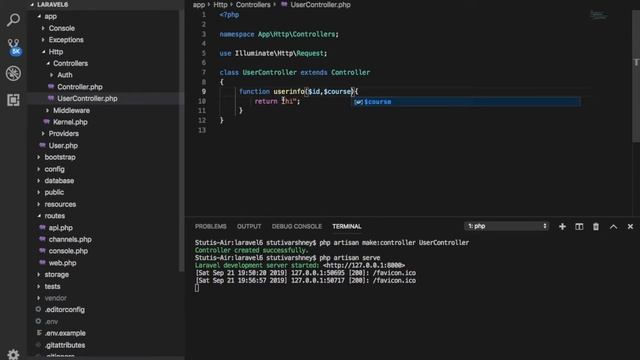This screenshot has height=360, width=640.
Task: Open Controller.php in the explorer
Action: click(x=80, y=87)
